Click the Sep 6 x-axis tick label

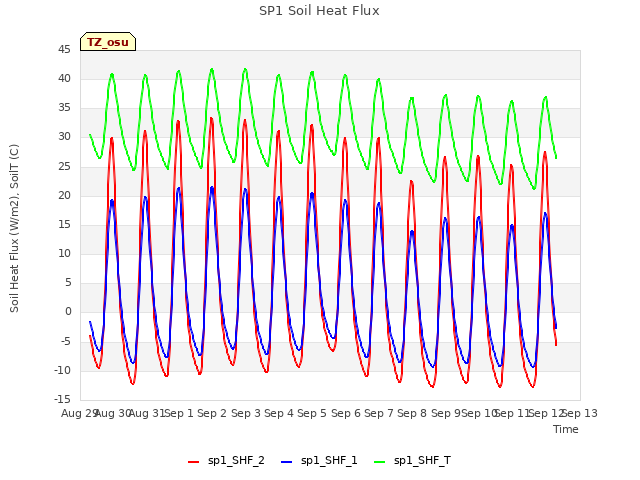[346, 413]
